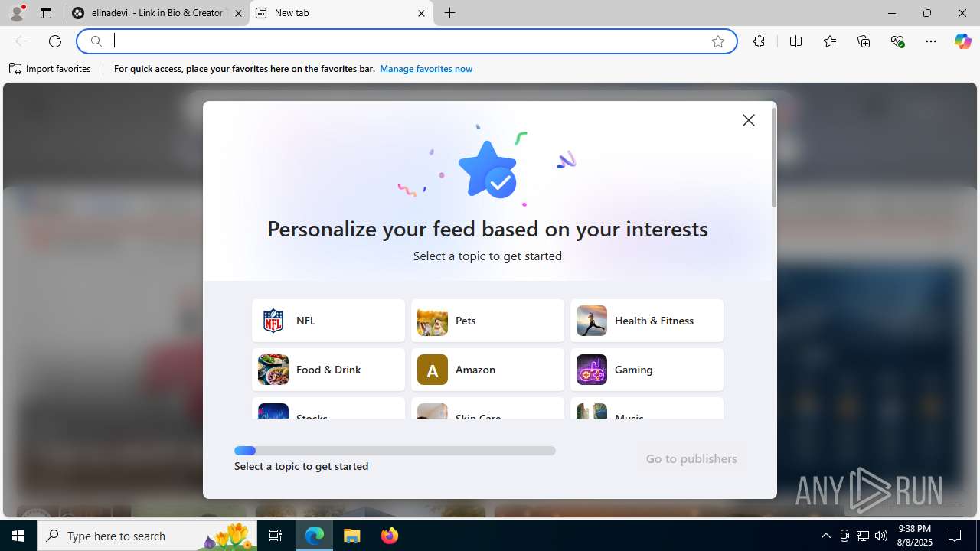The width and height of the screenshot is (980, 551).
Task: Close the personalize feed dialog
Action: click(x=749, y=120)
